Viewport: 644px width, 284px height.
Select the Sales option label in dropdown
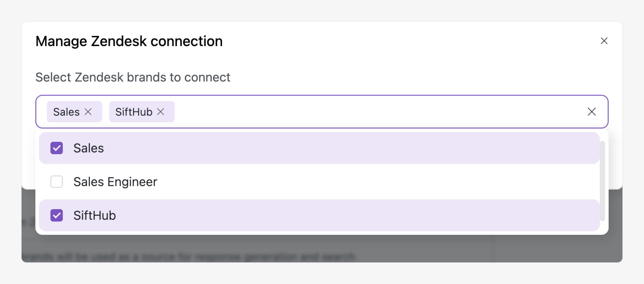[88, 148]
